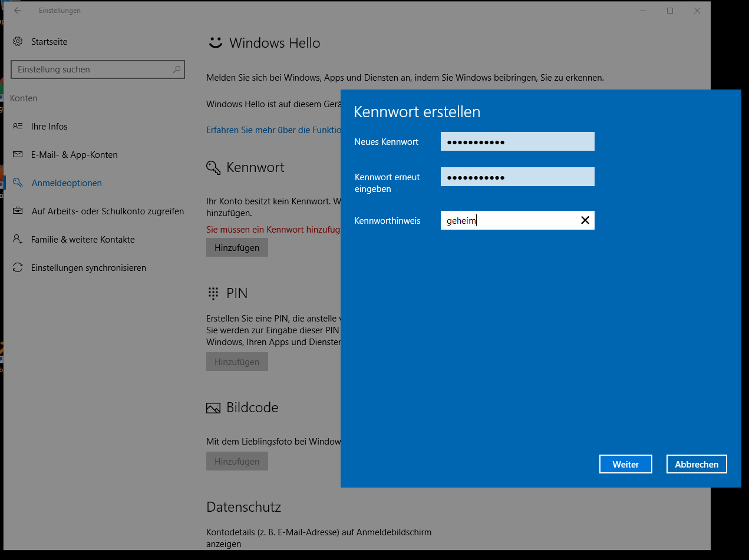Close the Einstellungen window
This screenshot has width=749, height=560.
[697, 11]
